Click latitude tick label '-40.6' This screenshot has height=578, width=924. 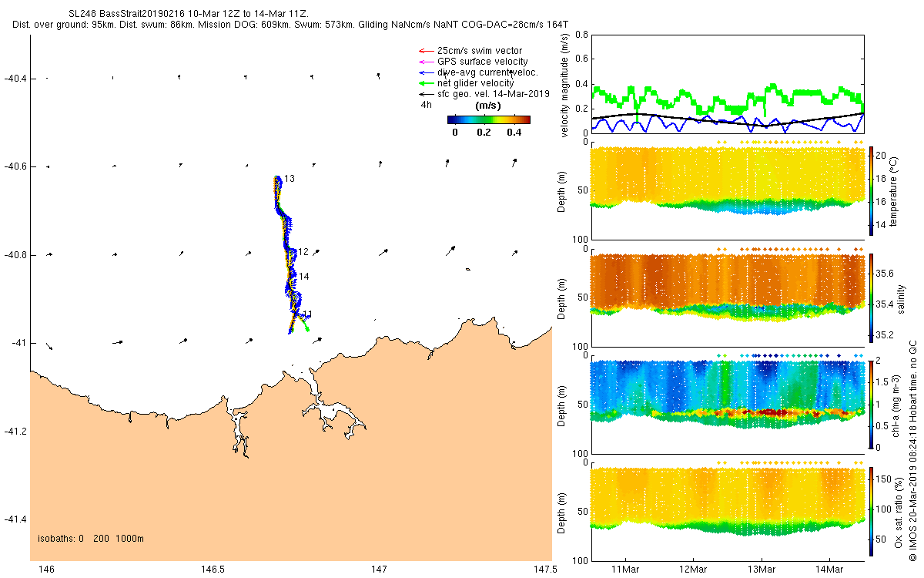tap(15, 166)
